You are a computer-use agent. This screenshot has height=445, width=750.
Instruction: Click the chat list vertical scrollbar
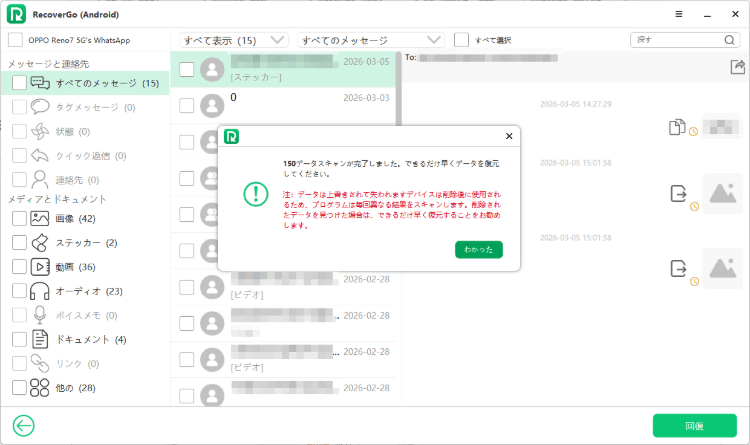398,89
